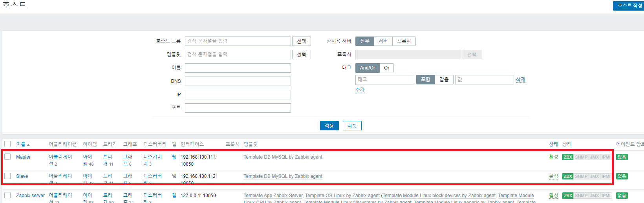Image resolution: width=644 pixels, height=203 pixels.
Task: Open the Slave host link
Action: (x=22, y=176)
